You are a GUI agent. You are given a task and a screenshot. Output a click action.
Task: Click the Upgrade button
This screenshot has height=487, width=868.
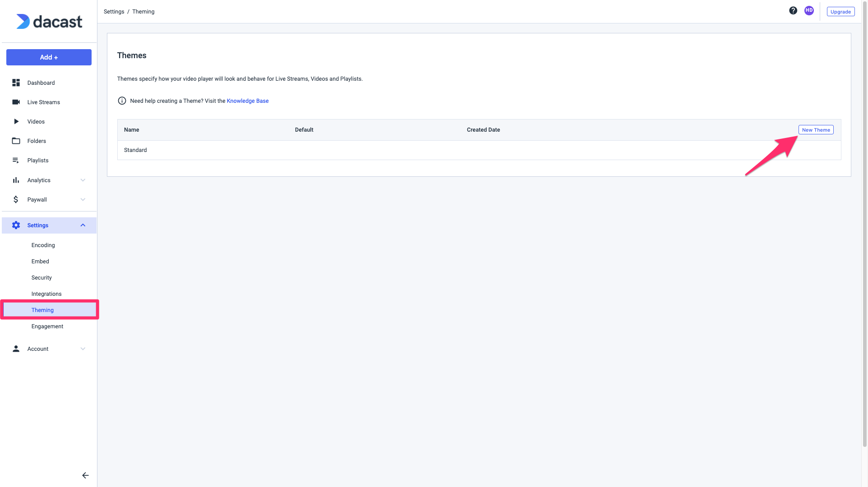coord(840,11)
